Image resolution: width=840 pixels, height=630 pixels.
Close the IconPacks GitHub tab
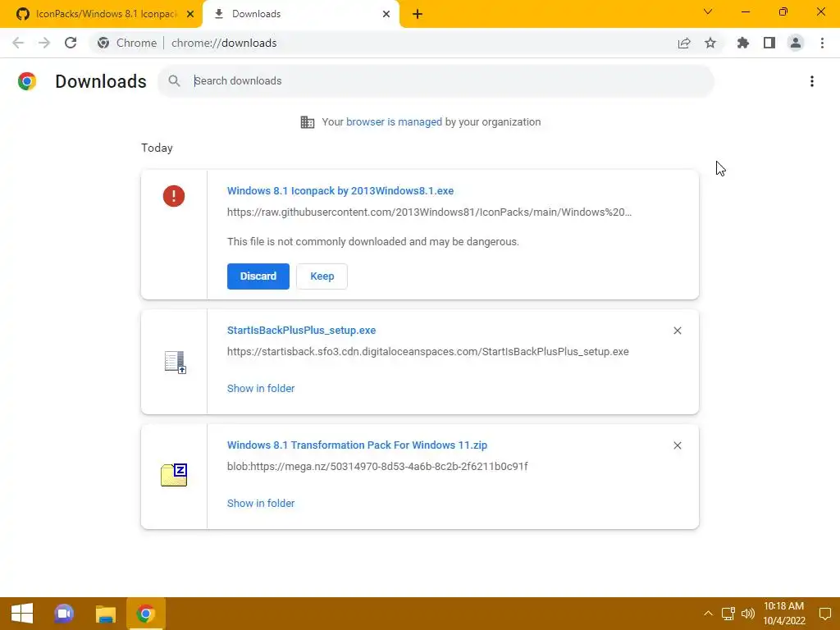(190, 14)
